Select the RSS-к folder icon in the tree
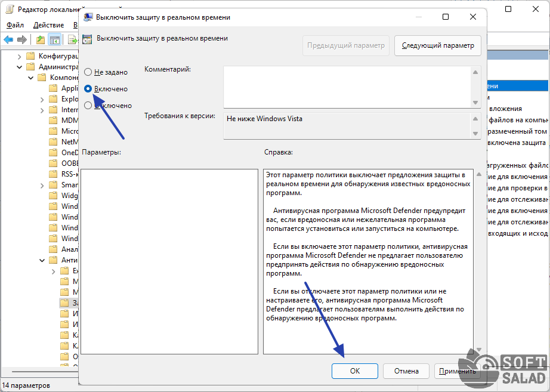Image resolution: width=550 pixels, height=392 pixels. pos(53,174)
